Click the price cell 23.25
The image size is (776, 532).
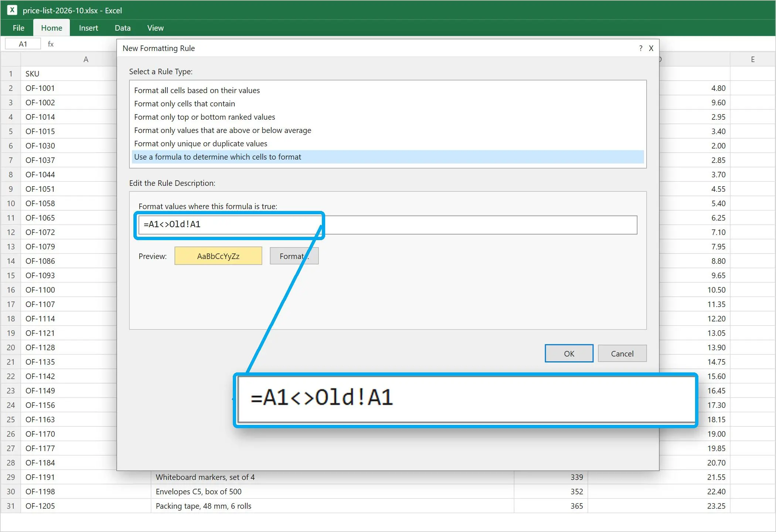(659, 506)
